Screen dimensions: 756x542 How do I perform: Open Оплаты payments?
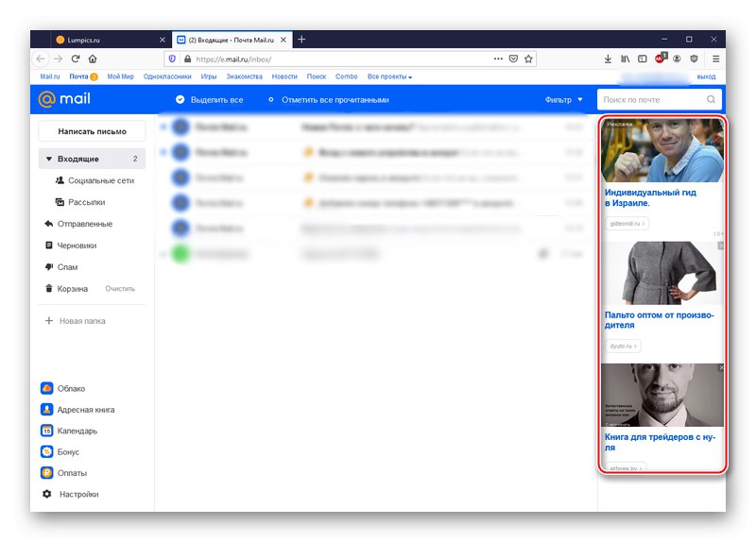(x=64, y=473)
